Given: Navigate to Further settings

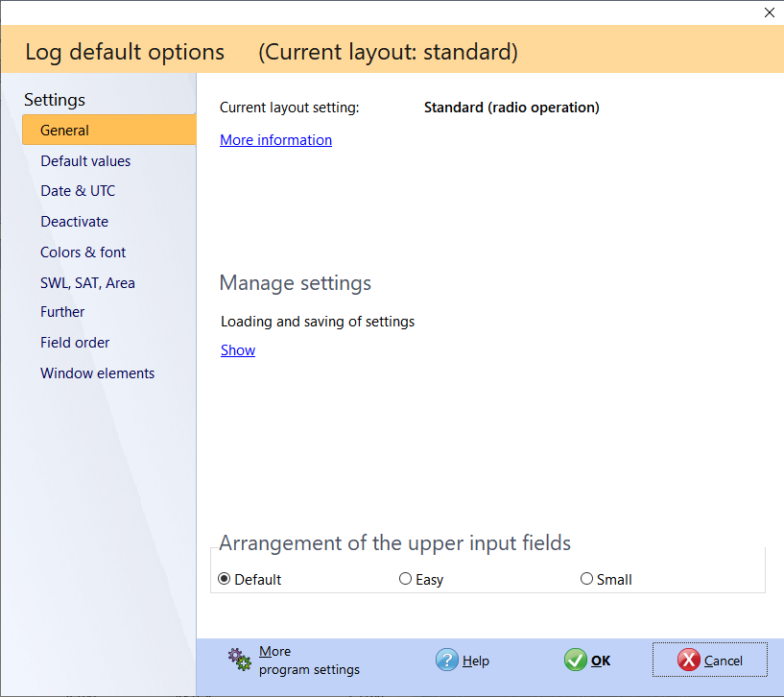Looking at the screenshot, I should (62, 312).
